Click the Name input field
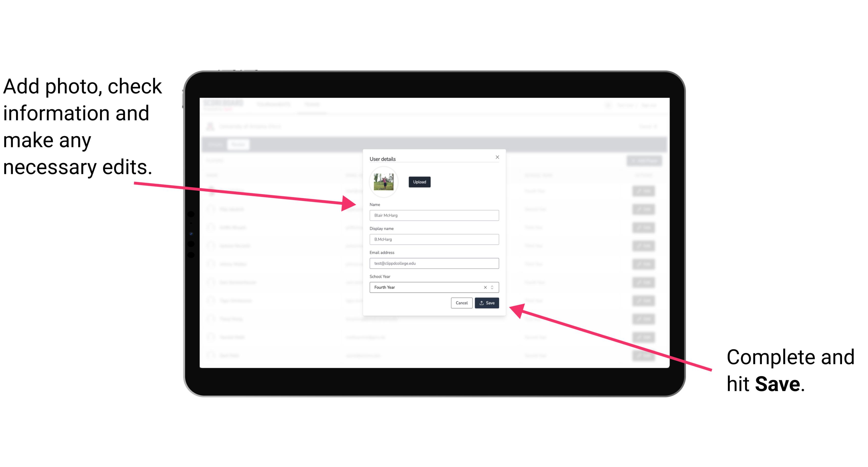 pos(434,215)
